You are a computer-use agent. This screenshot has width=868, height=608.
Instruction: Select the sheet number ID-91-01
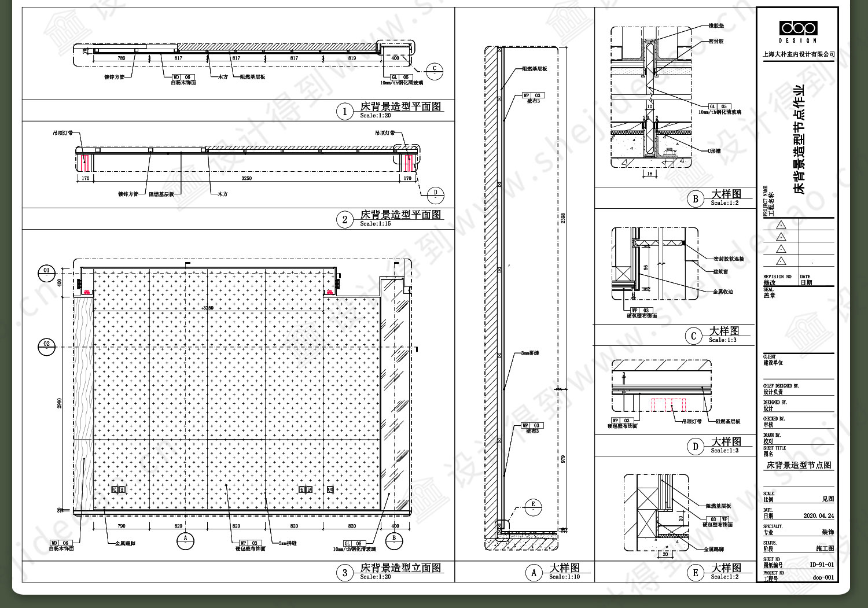tap(822, 565)
